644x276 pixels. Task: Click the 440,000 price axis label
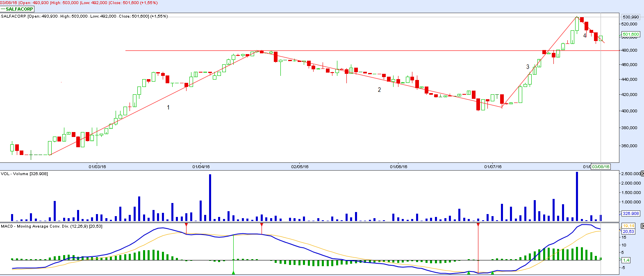coord(630,79)
